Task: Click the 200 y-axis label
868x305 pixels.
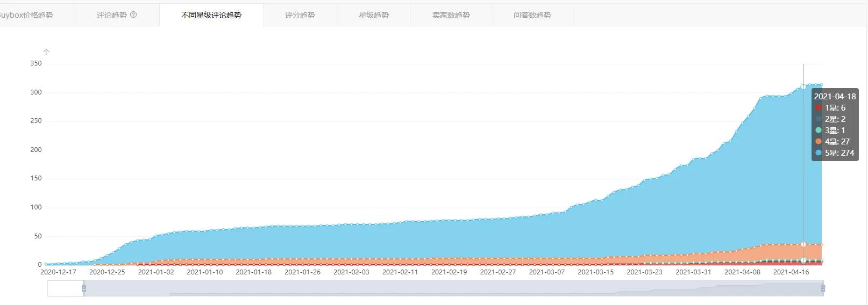Action: 36,150
